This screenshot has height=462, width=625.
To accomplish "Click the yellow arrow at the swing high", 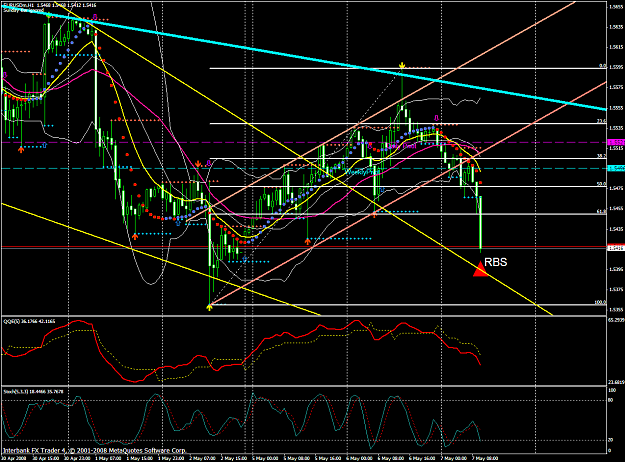I will point(402,65).
